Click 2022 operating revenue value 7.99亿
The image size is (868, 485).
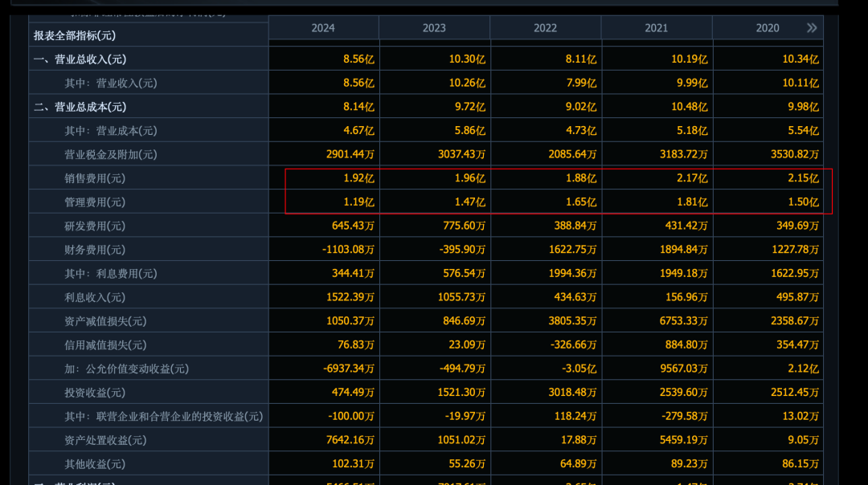(581, 83)
